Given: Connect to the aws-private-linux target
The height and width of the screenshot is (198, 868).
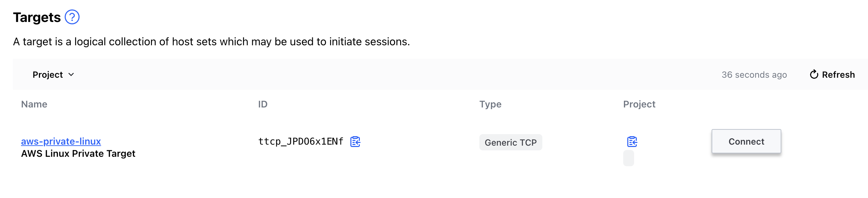Looking at the screenshot, I should 746,142.
